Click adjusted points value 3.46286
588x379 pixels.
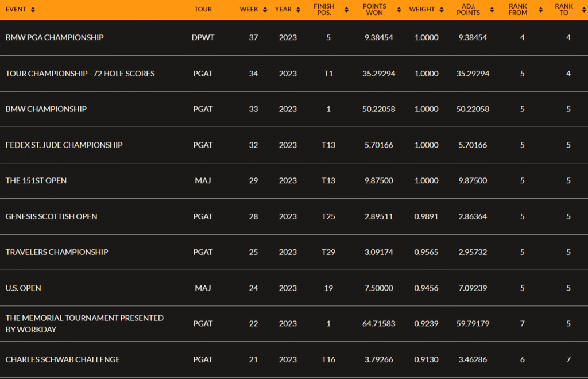point(473,360)
